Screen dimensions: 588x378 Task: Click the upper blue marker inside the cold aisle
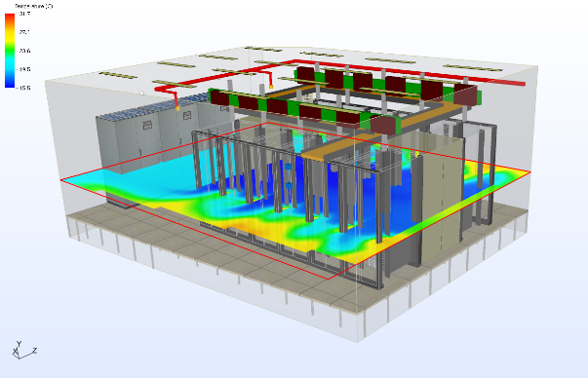[288, 167]
